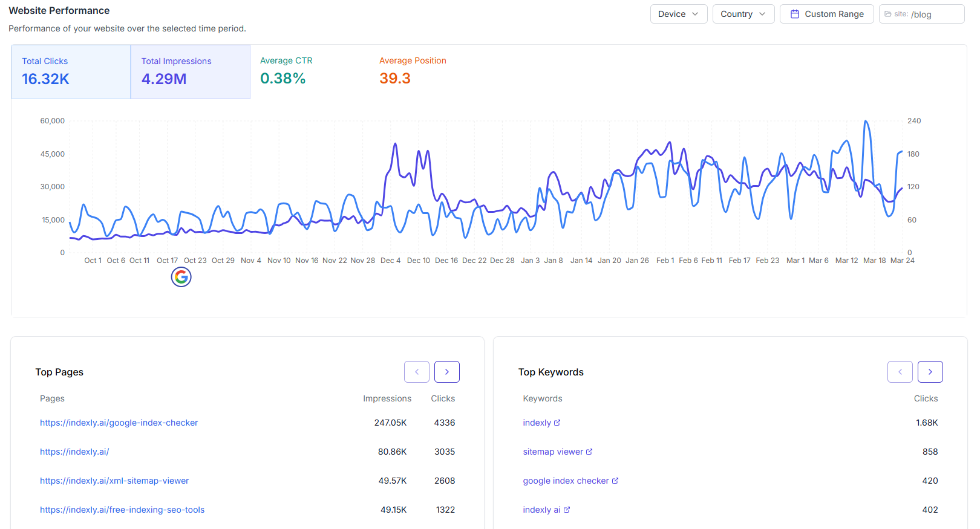
Task: Open external link icon beside sitemap viewer
Action: (x=589, y=452)
